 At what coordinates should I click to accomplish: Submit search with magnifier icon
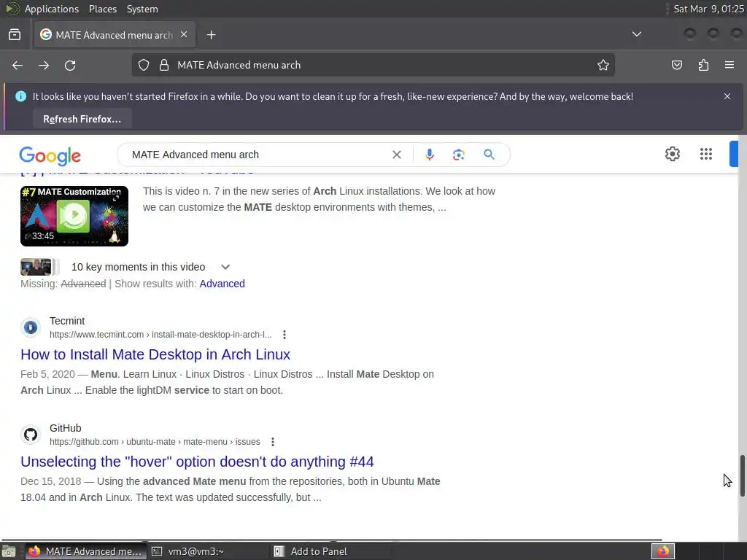coord(489,155)
